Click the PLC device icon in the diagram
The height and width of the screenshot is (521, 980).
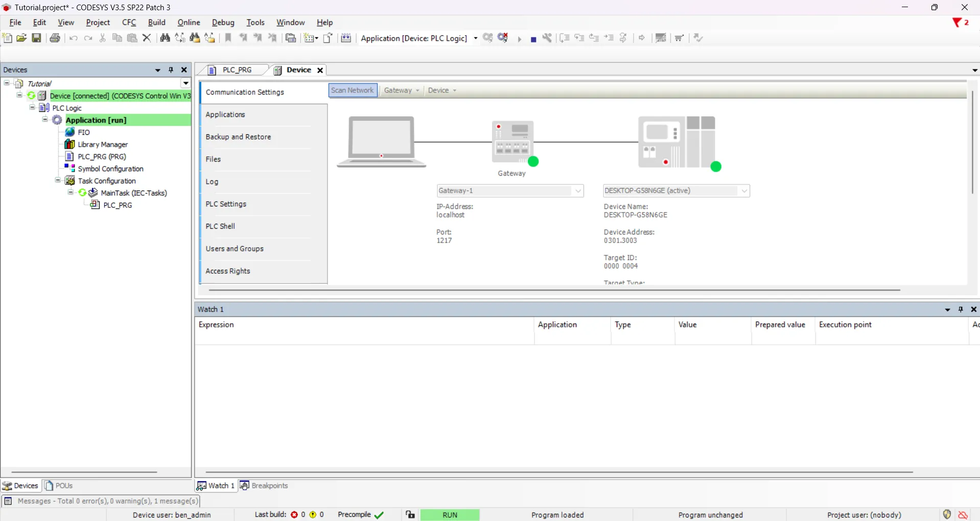click(677, 142)
